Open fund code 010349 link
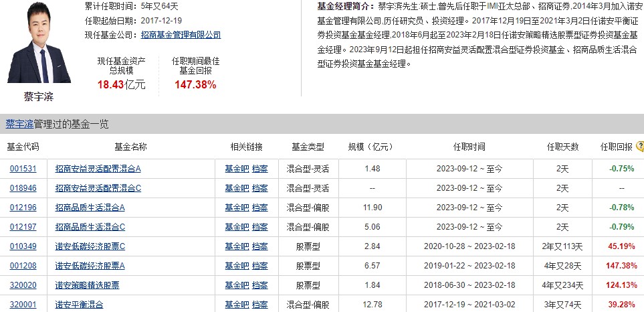 tap(23, 246)
